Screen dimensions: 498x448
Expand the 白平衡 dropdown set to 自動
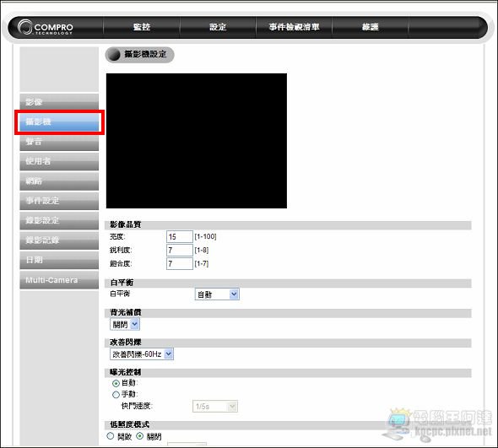[x=217, y=294]
